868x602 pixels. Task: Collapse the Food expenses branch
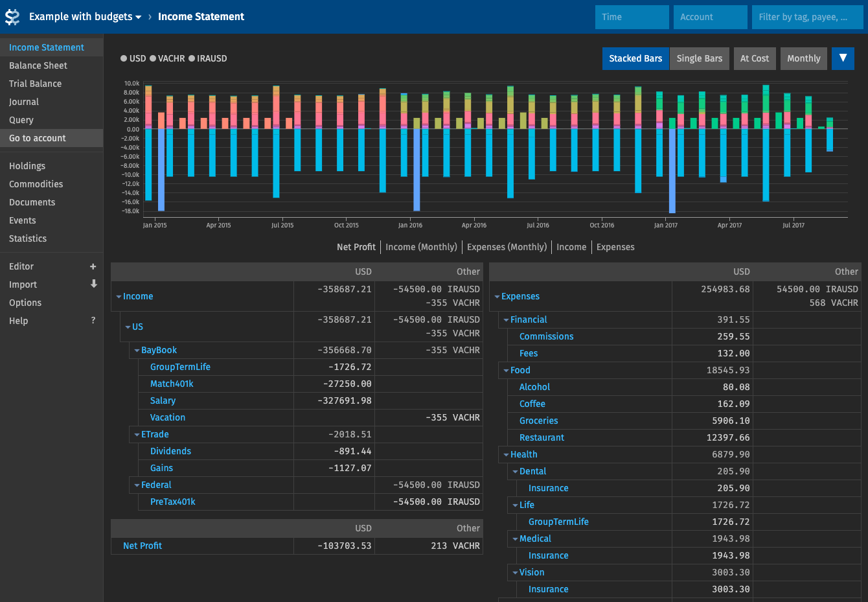click(507, 371)
